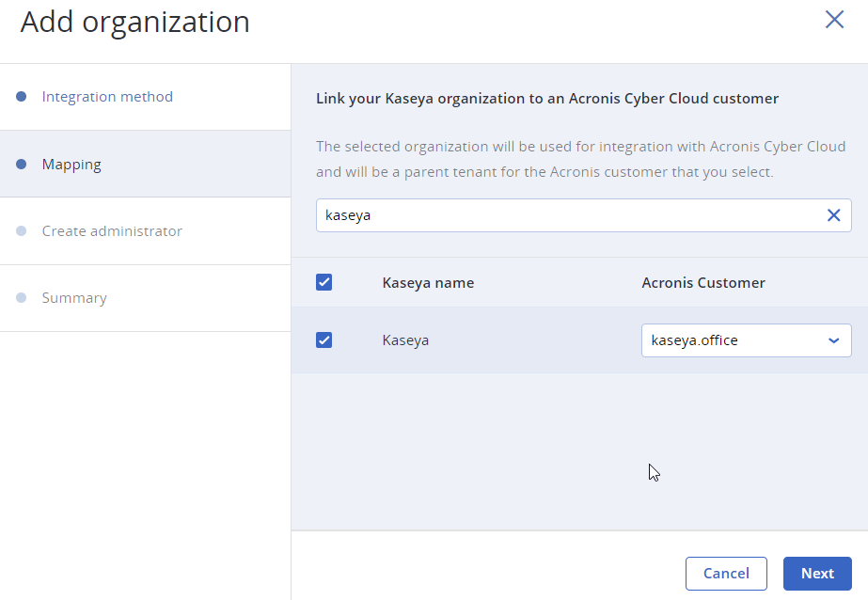Image resolution: width=868 pixels, height=600 pixels.
Task: Select the Kaseya row name text
Action: point(405,340)
